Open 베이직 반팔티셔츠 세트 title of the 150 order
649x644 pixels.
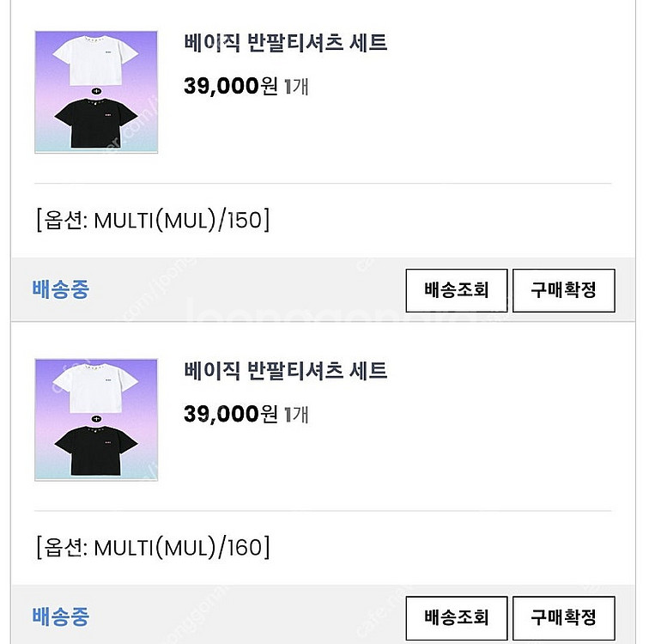pos(286,43)
